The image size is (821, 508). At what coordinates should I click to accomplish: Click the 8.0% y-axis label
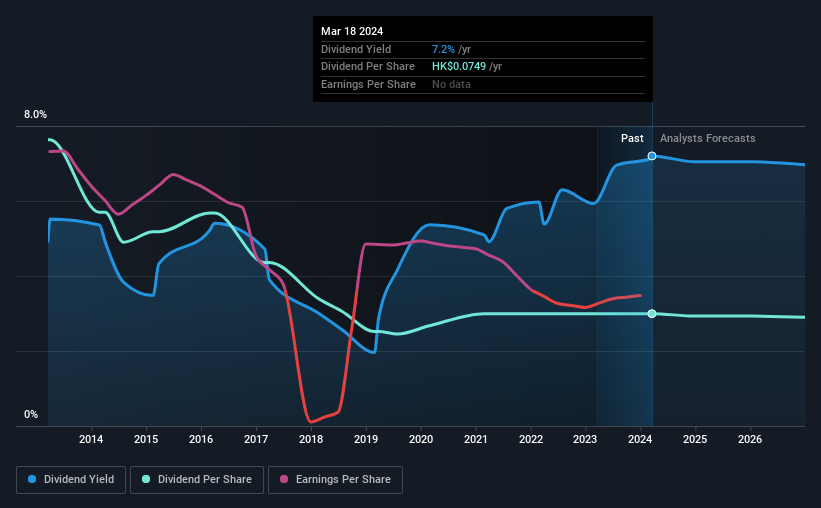[36, 115]
